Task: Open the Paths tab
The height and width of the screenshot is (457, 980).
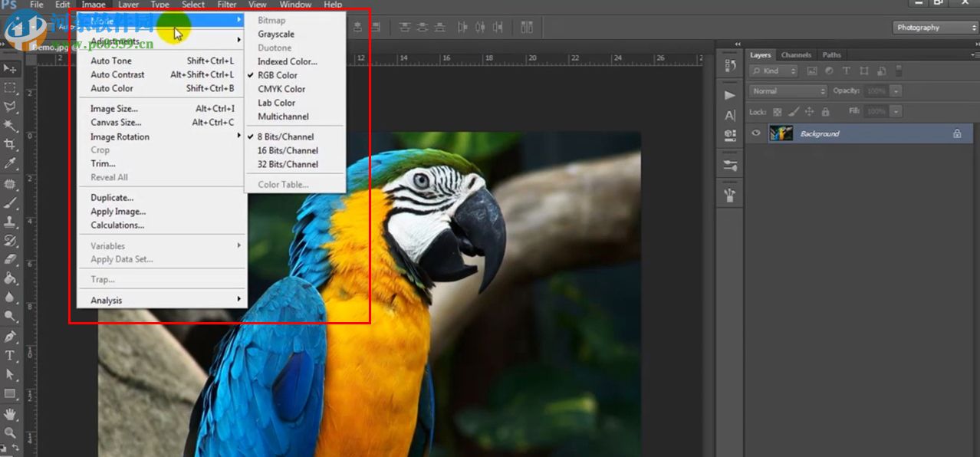Action: click(831, 55)
